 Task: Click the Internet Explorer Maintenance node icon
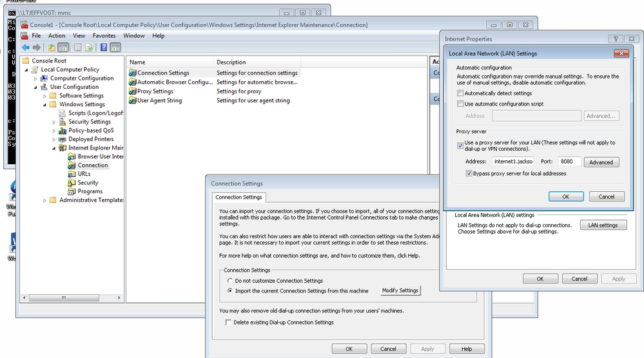(x=63, y=147)
